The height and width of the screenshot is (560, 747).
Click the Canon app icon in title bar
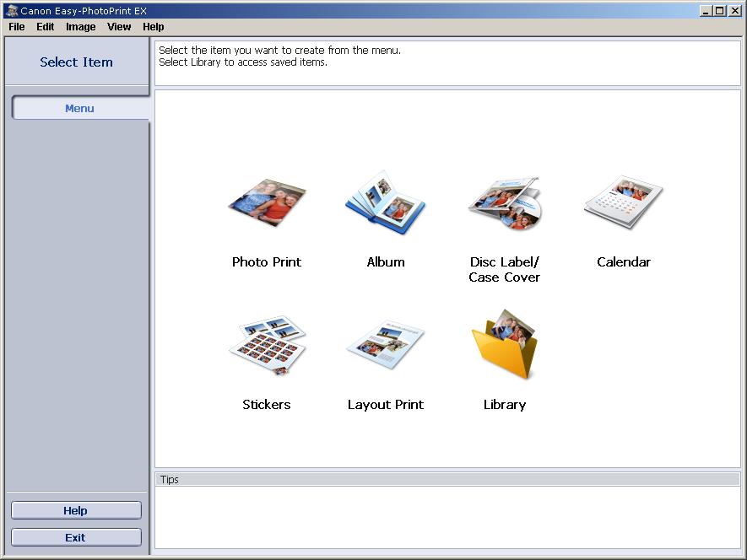click(x=11, y=10)
